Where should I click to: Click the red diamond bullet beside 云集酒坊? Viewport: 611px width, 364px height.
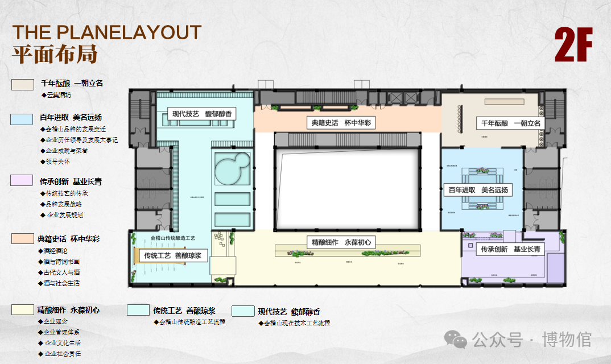(x=43, y=95)
